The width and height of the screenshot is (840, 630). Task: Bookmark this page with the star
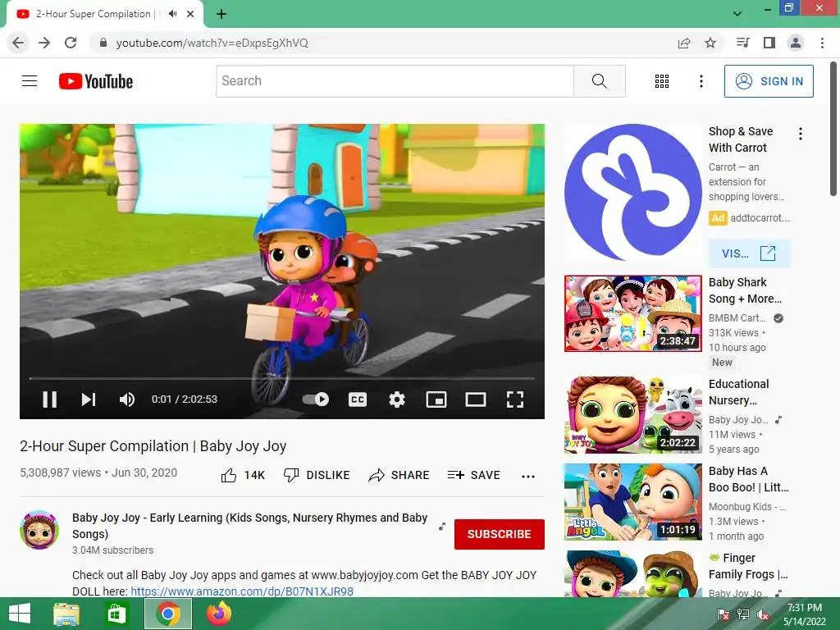point(710,43)
